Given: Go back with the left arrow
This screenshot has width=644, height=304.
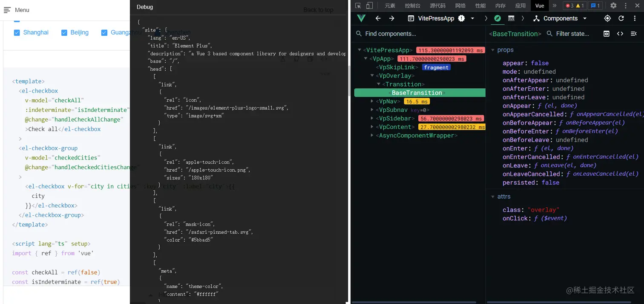Looking at the screenshot, I should (x=378, y=18).
